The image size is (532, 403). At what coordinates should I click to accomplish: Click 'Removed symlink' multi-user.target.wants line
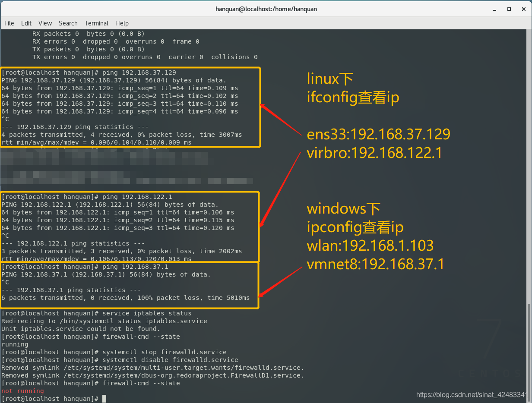pyautogui.click(x=153, y=368)
